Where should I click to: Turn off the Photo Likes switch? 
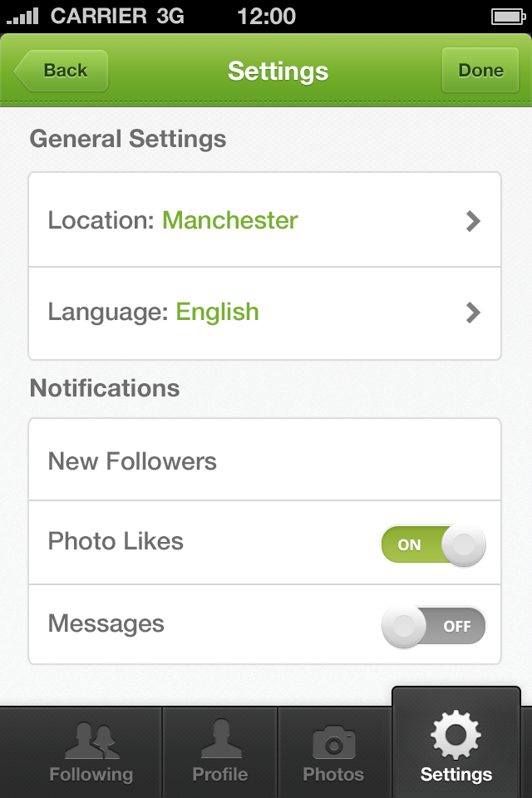click(x=433, y=544)
